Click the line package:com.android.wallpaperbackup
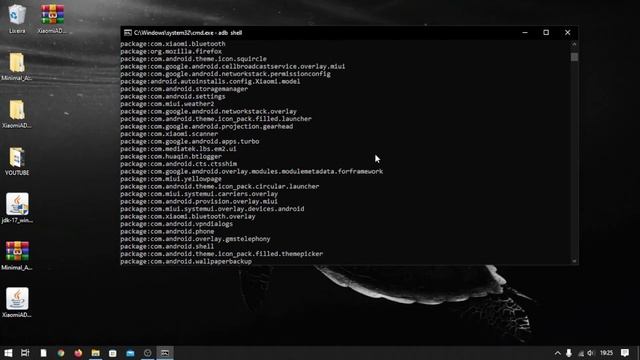640x360 pixels. click(186, 261)
